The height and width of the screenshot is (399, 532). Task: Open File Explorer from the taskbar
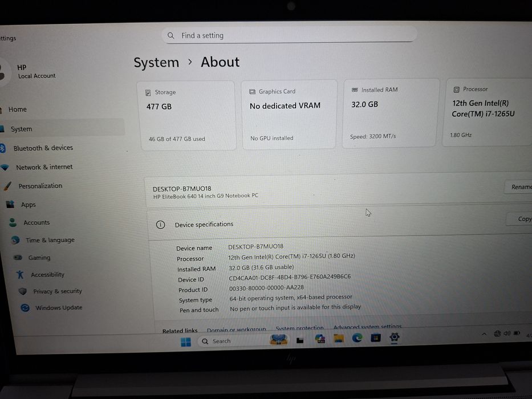tap(338, 338)
